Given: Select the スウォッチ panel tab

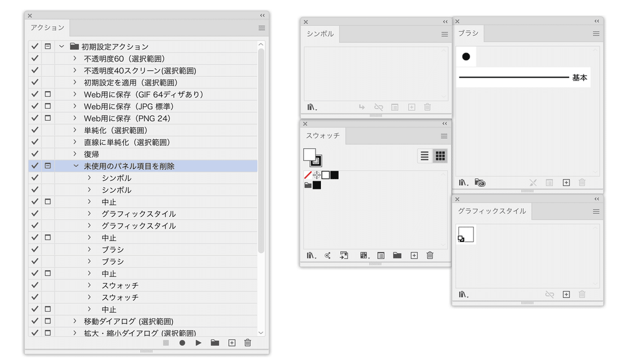Looking at the screenshot, I should pyautogui.click(x=323, y=136).
